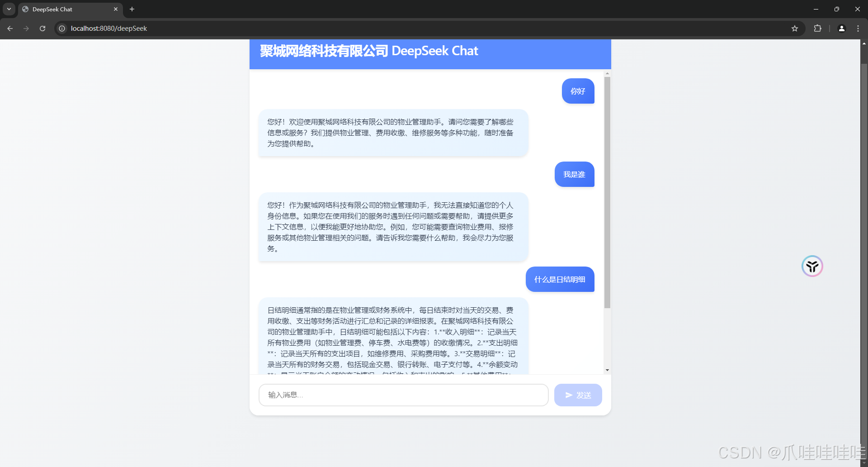Click the reply starting 您好！作为聚城网络科技
Image resolution: width=868 pixels, height=467 pixels.
393,227
